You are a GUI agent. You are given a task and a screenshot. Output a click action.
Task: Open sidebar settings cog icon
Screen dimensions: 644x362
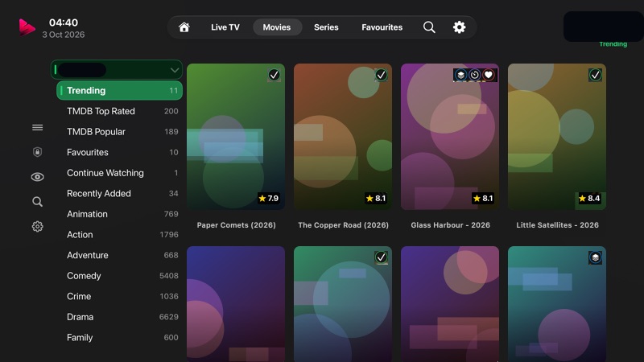click(37, 226)
